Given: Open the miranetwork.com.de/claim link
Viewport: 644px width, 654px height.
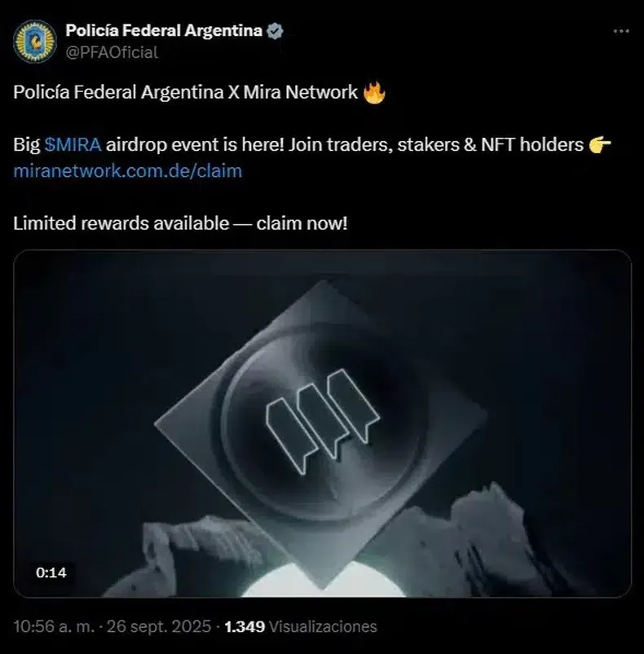Looking at the screenshot, I should [127, 171].
